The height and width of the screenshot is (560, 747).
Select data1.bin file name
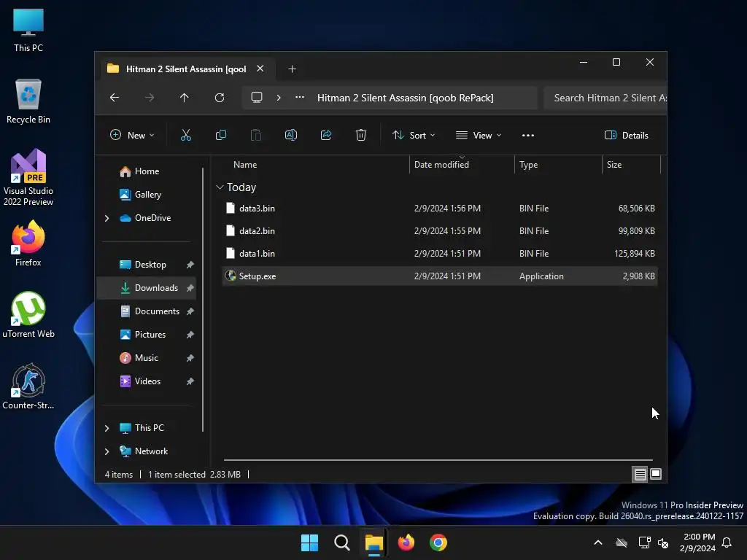(257, 253)
